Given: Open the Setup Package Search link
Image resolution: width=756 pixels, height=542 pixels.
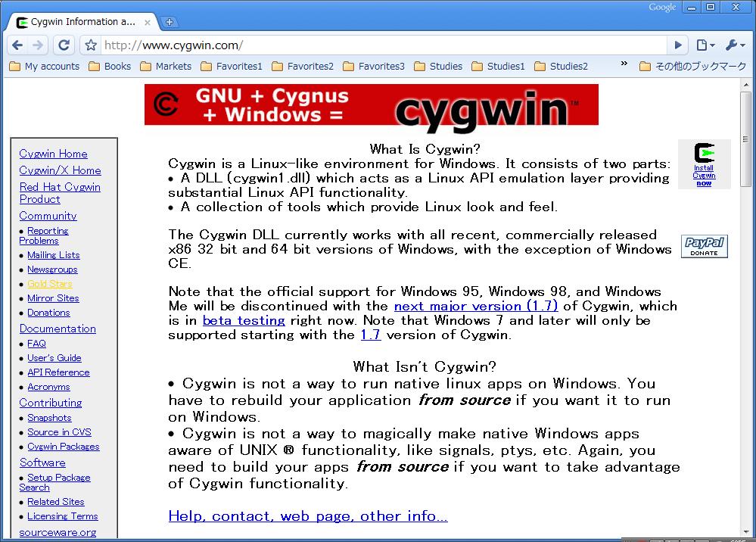Looking at the screenshot, I should click(55, 482).
